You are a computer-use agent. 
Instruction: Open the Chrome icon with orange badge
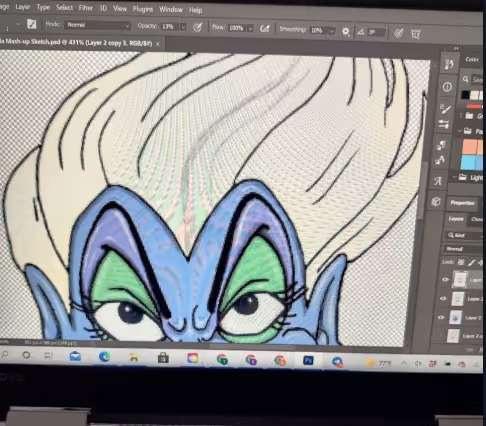(x=280, y=360)
